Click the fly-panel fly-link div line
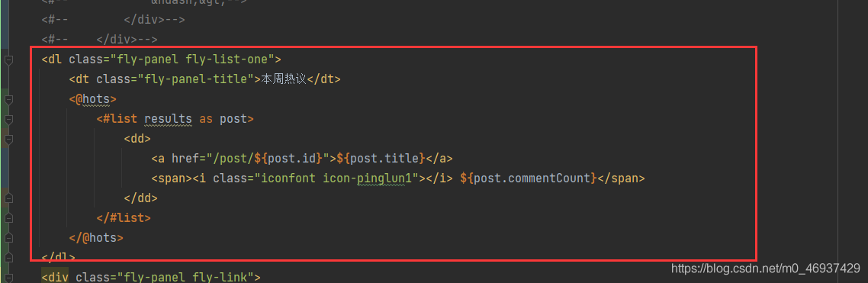 tap(151, 277)
